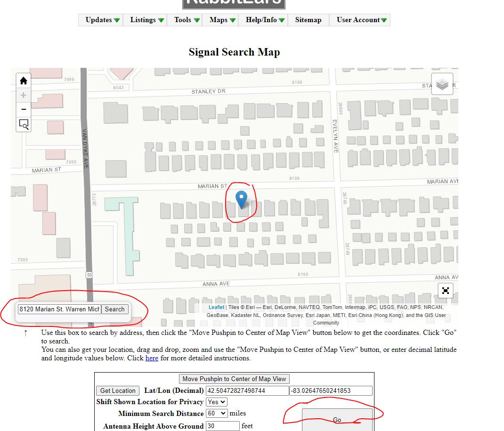Open the Updates menu

[102, 20]
